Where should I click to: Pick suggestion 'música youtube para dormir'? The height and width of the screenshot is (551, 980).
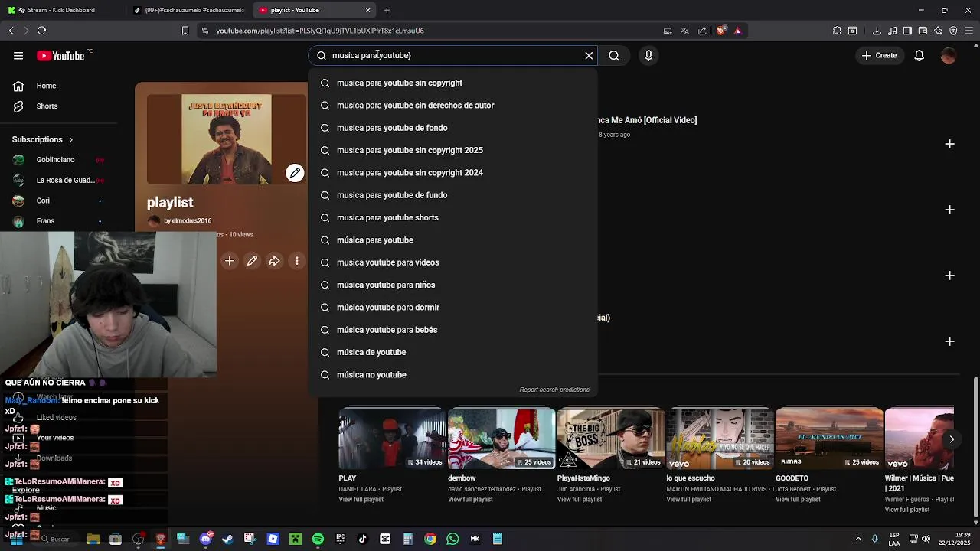click(x=452, y=307)
